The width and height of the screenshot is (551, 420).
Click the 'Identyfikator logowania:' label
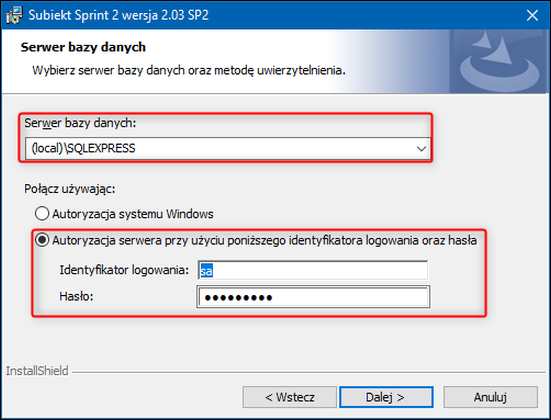point(124,270)
